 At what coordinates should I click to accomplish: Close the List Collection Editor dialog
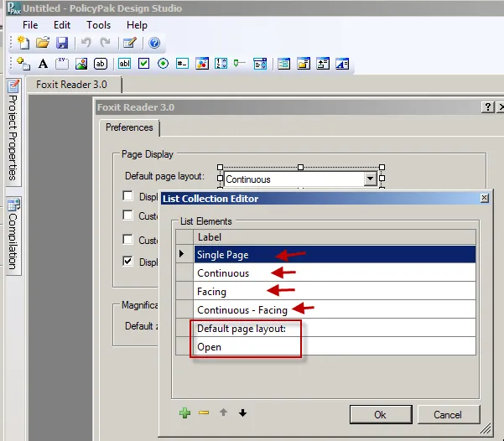tap(485, 198)
